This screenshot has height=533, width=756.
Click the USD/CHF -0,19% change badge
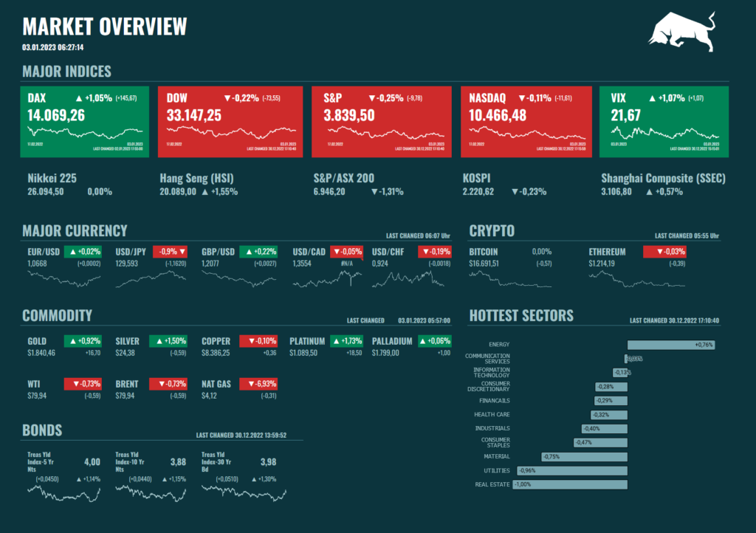tap(435, 252)
